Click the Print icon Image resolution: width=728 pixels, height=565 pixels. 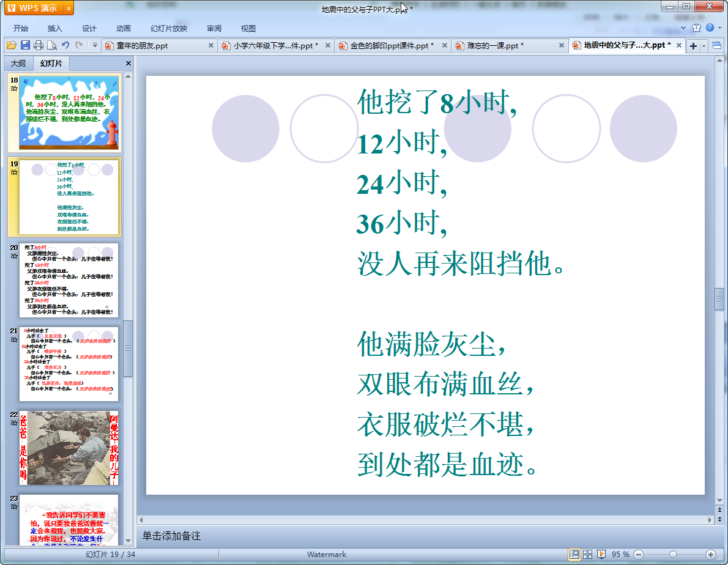pyautogui.click(x=39, y=45)
